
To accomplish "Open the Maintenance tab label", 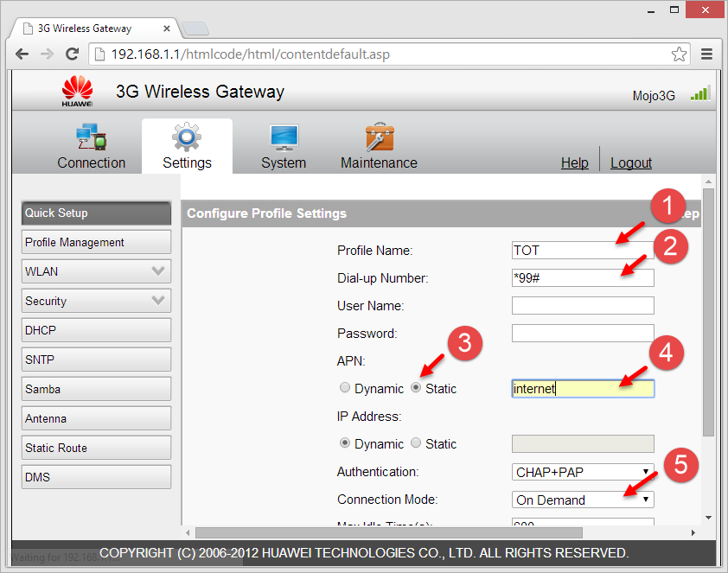I will click(x=379, y=162).
